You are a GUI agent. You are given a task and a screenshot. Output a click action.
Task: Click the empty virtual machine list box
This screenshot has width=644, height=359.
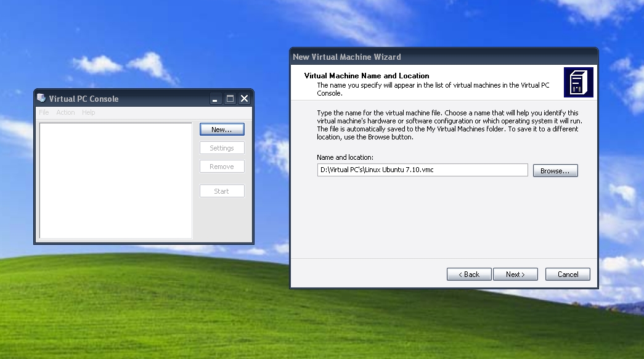click(116, 181)
